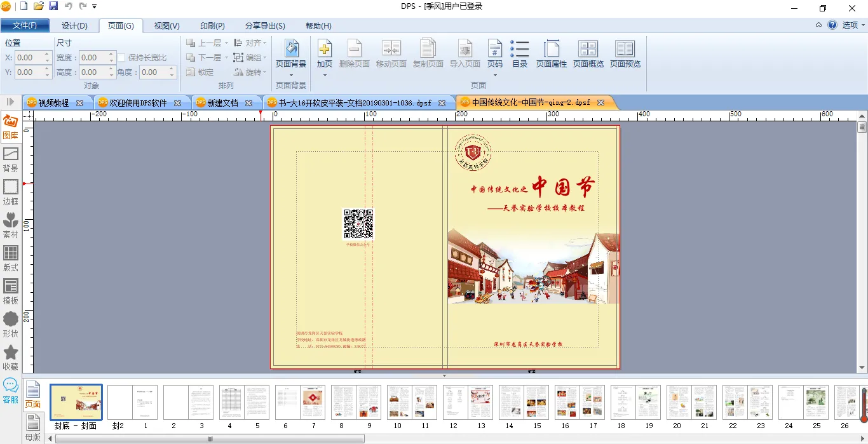Show the 页面概览 page overview
The height and width of the screenshot is (444, 868).
coord(588,50)
